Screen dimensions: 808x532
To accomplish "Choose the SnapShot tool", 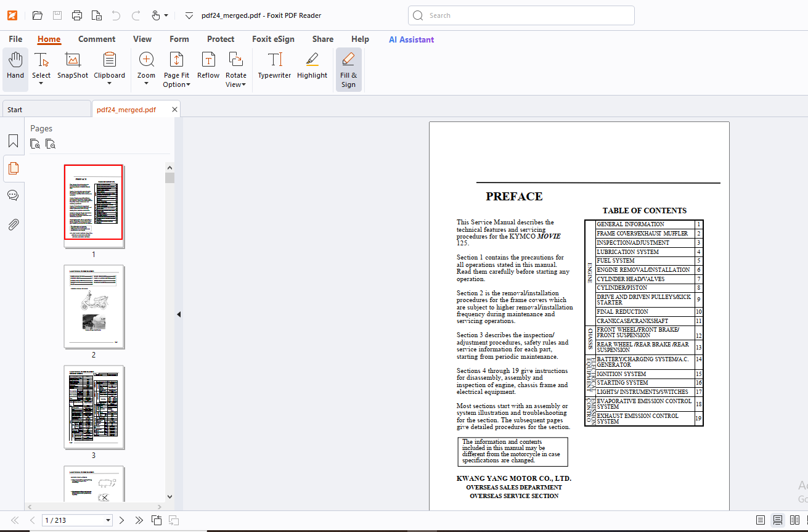I will click(x=73, y=65).
